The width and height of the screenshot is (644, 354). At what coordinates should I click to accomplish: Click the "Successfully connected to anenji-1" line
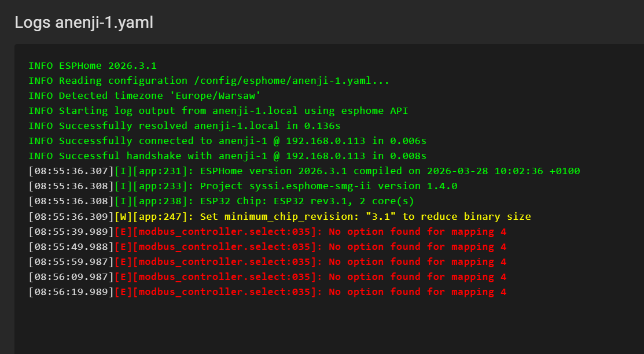[x=227, y=141]
